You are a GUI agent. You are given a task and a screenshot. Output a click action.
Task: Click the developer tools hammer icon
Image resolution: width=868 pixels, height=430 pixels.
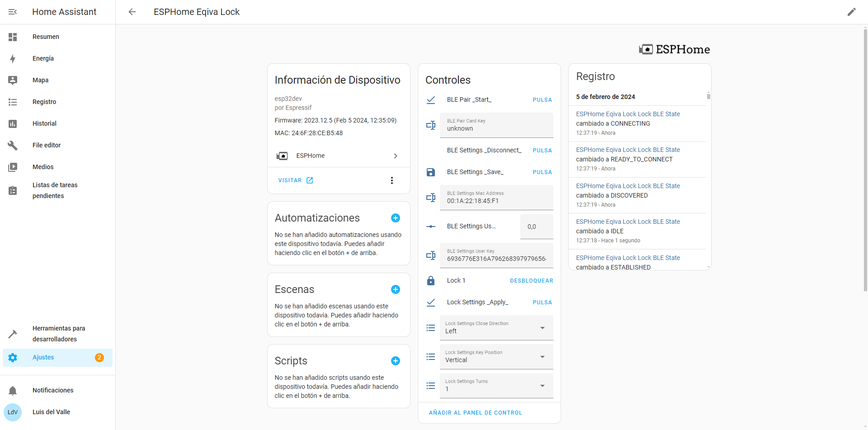coord(13,334)
